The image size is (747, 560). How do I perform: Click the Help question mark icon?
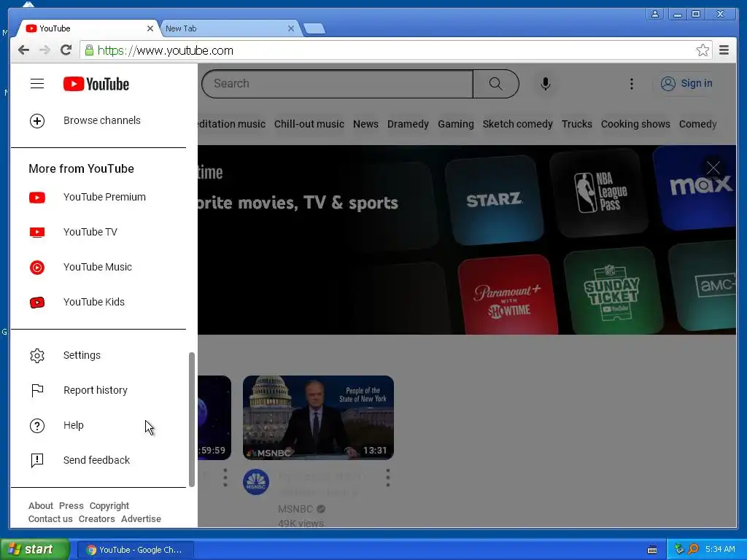click(37, 426)
